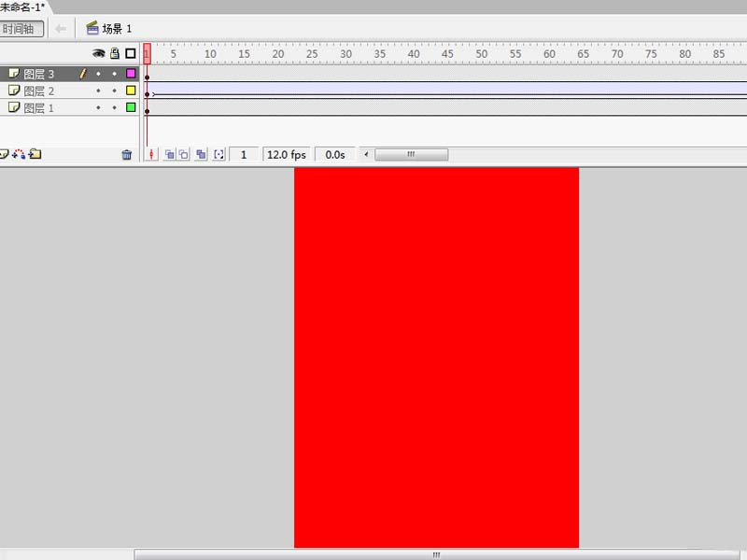Select keyframe 1 on 图层 2
The image size is (747, 560).
[148, 91]
